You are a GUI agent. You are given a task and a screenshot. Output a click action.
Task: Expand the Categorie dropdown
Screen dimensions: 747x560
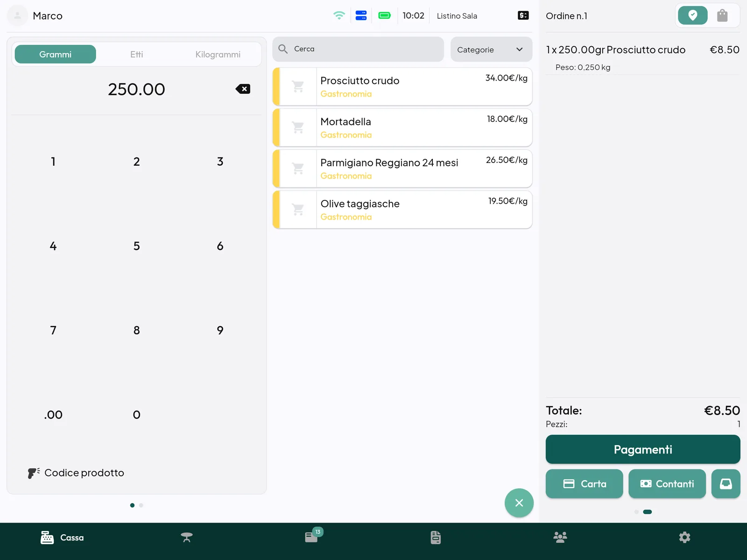tap(491, 50)
